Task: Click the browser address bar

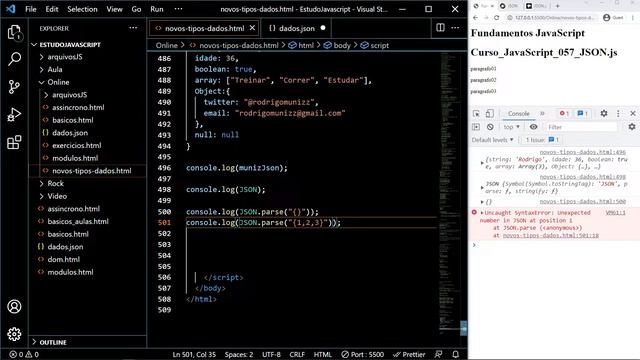Action: [x=552, y=18]
